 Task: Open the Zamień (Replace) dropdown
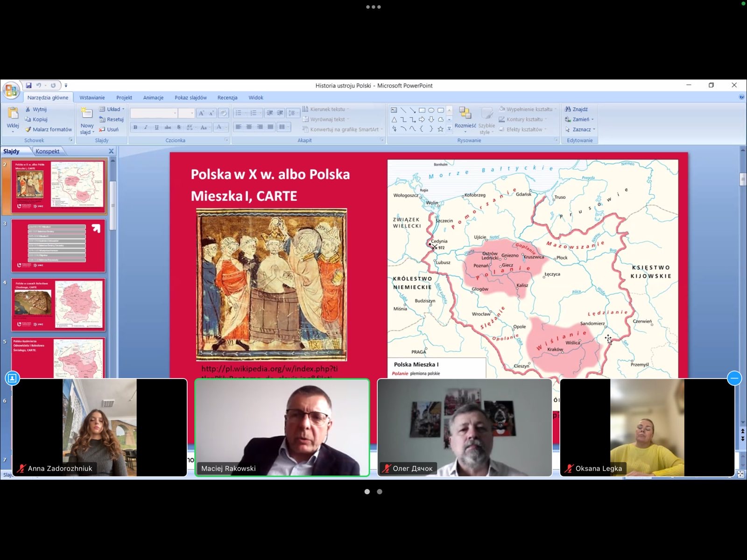[579, 119]
